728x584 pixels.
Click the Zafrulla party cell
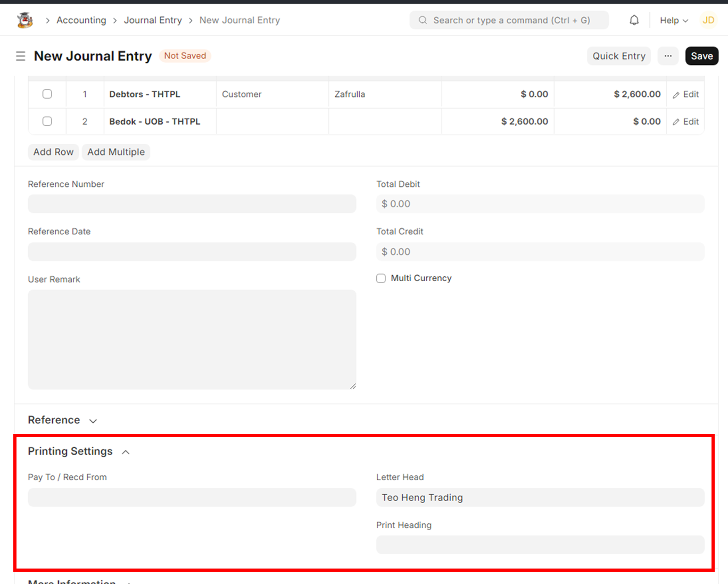385,94
